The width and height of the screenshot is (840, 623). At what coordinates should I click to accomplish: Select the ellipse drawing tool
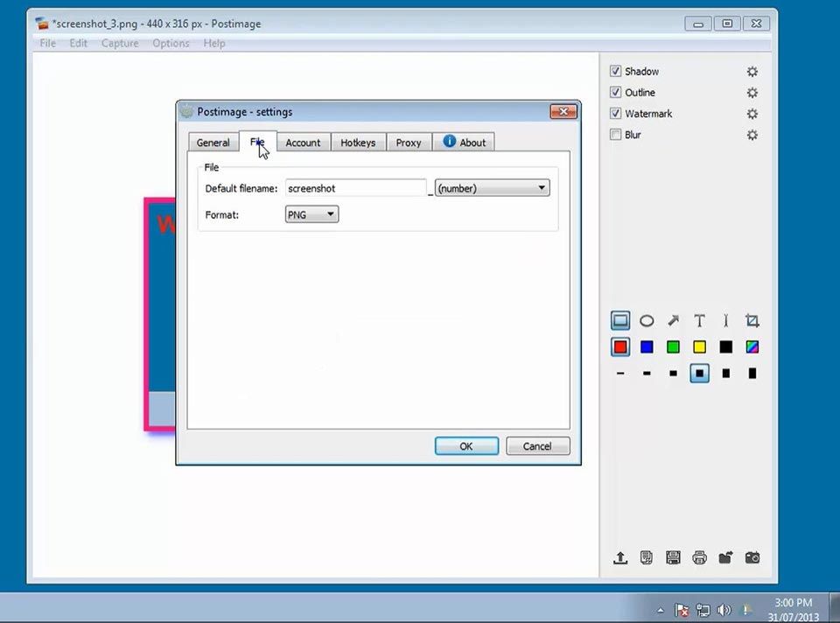647,321
